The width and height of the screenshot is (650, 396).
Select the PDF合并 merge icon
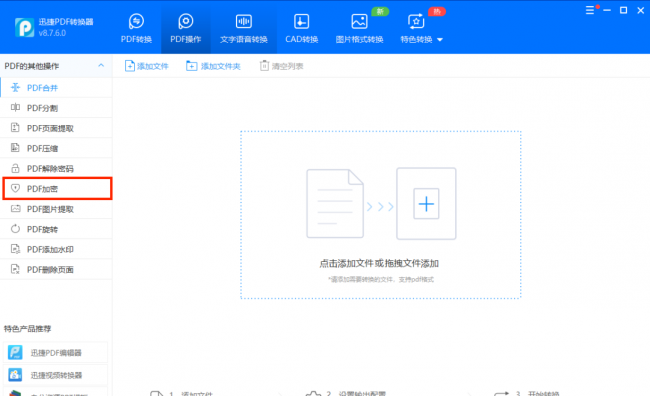pyautogui.click(x=15, y=87)
